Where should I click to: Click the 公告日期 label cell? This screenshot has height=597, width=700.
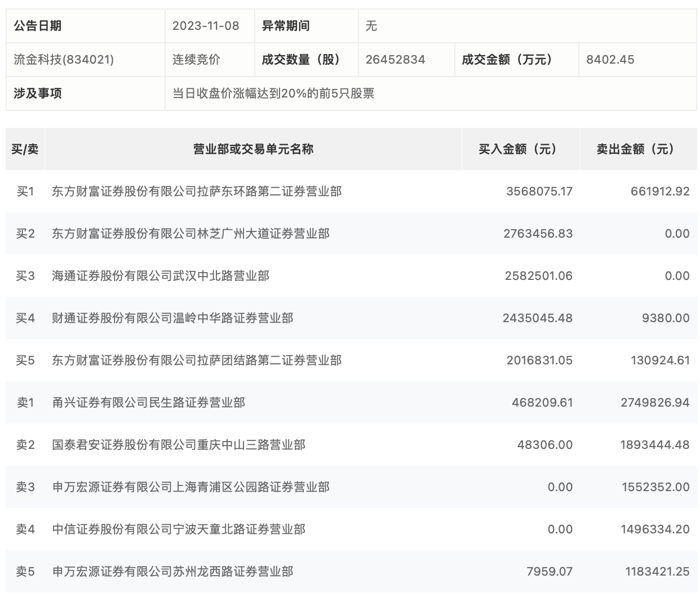(85, 26)
